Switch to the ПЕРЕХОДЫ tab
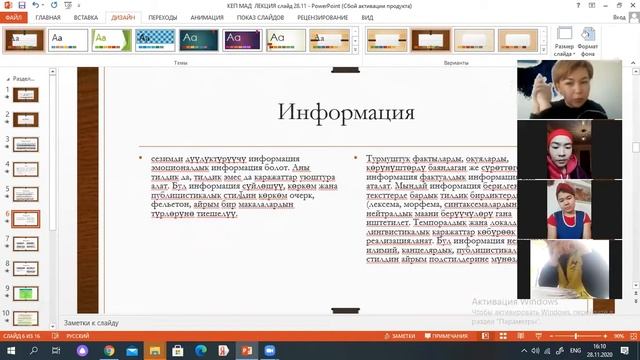The width and height of the screenshot is (640, 360). click(x=162, y=18)
